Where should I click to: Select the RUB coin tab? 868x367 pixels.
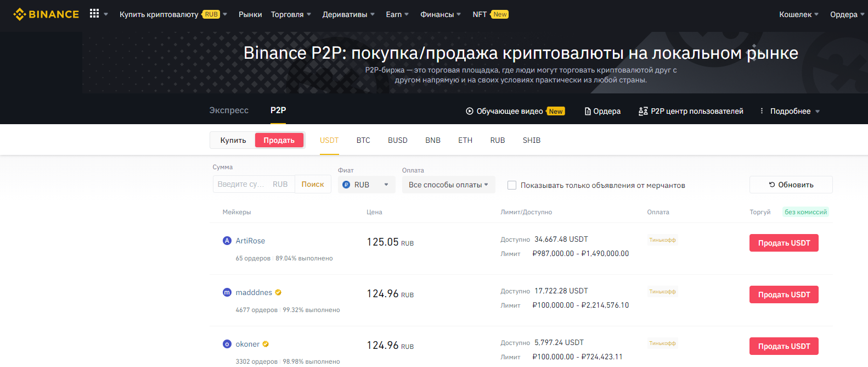tap(498, 140)
